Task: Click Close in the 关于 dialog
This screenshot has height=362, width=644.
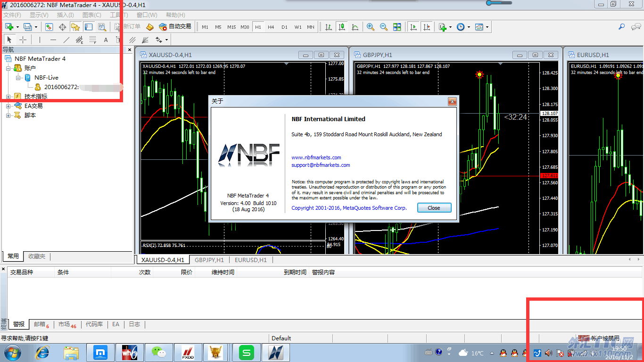Action: (434, 208)
